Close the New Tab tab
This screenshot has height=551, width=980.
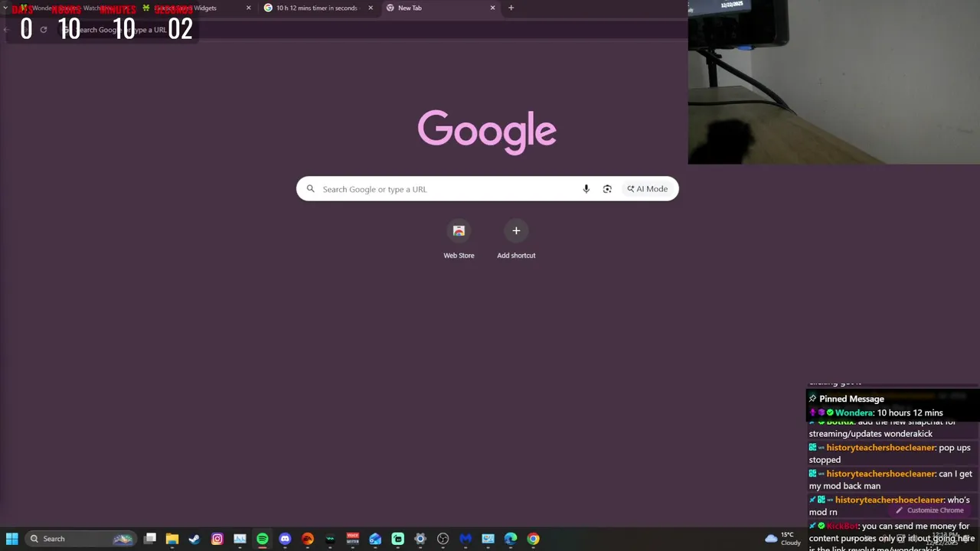pyautogui.click(x=492, y=8)
